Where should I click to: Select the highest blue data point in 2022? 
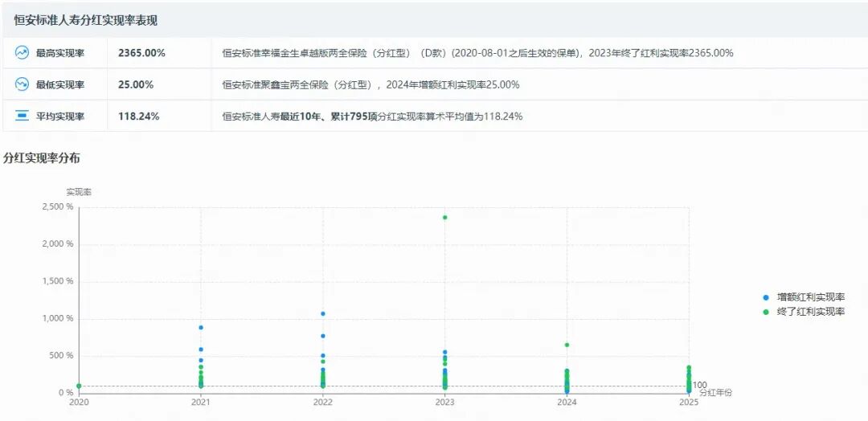323,313
